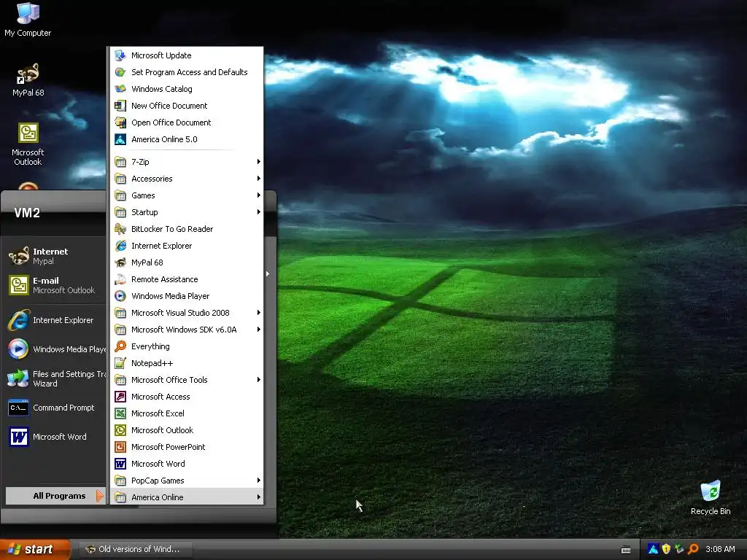Image resolution: width=747 pixels, height=560 pixels.
Task: Open the PopCap Games menu entry
Action: tap(187, 481)
